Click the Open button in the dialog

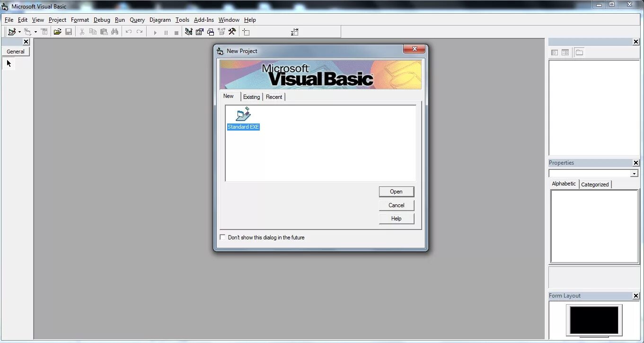point(397,192)
